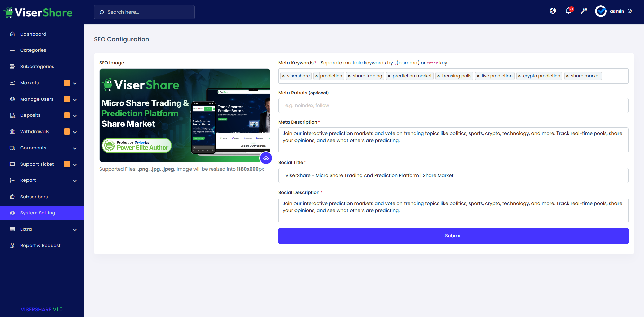
Task: Click the Report & Request bug icon
Action: tap(12, 246)
